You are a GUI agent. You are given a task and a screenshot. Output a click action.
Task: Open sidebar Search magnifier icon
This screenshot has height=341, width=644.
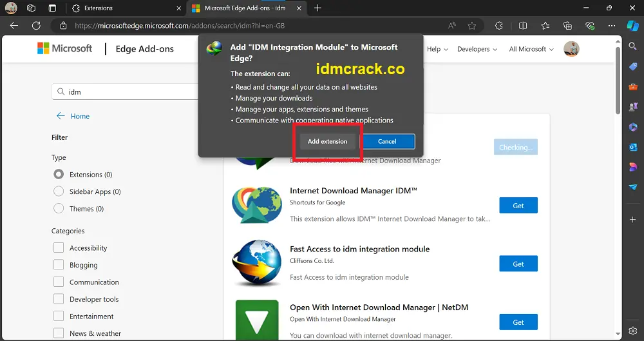coord(633,46)
